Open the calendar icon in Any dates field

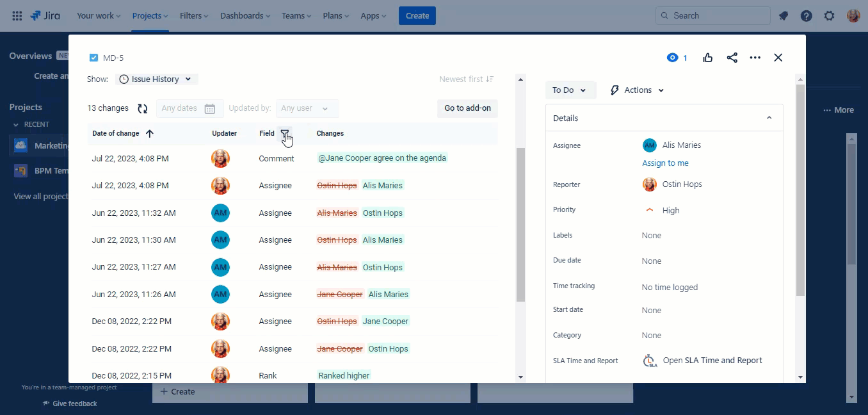(210, 109)
